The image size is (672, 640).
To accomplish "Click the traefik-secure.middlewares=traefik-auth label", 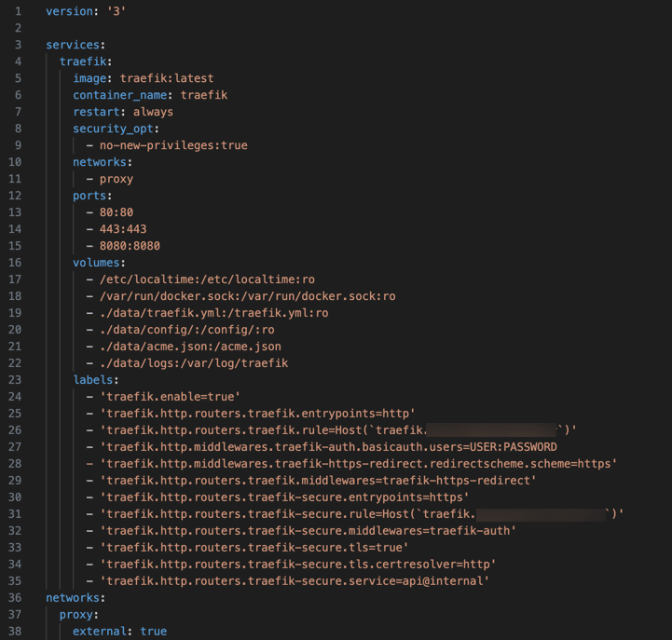I will [x=308, y=530].
